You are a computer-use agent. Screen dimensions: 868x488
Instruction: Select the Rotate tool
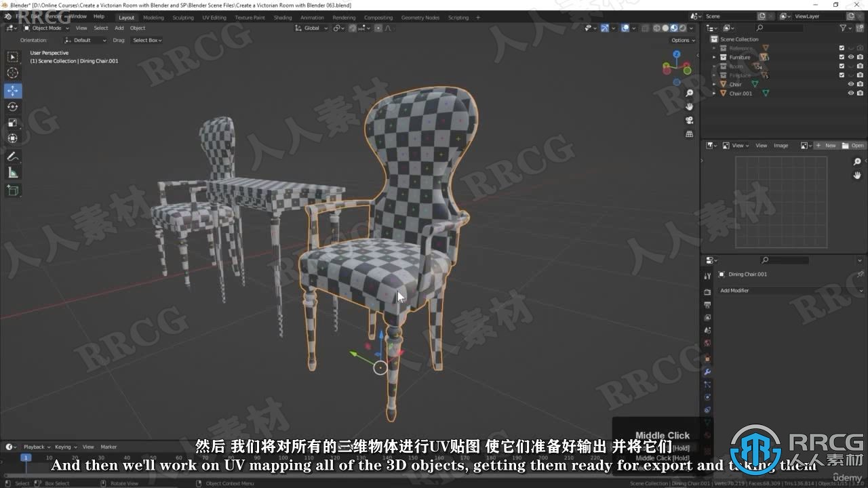point(13,106)
